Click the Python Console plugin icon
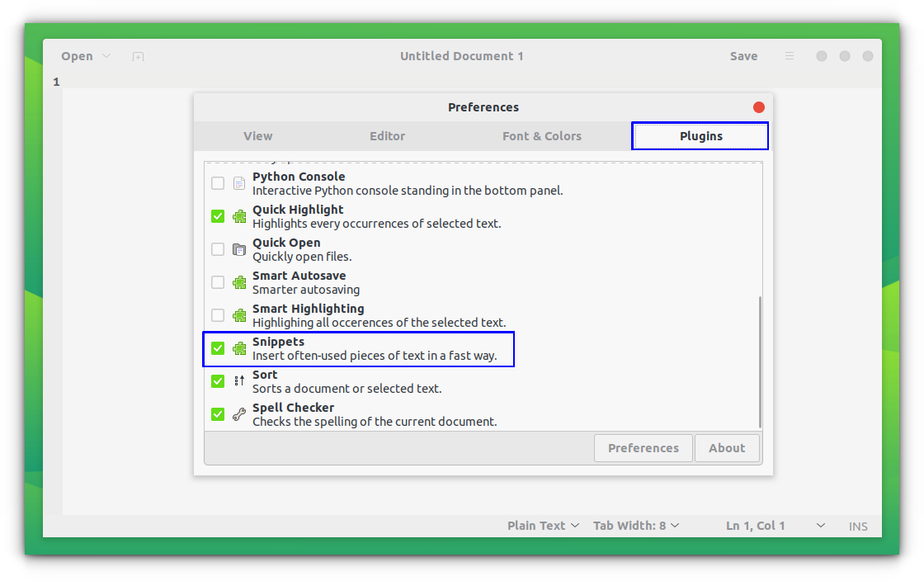Viewport: 924px width, 581px height. tap(239, 182)
